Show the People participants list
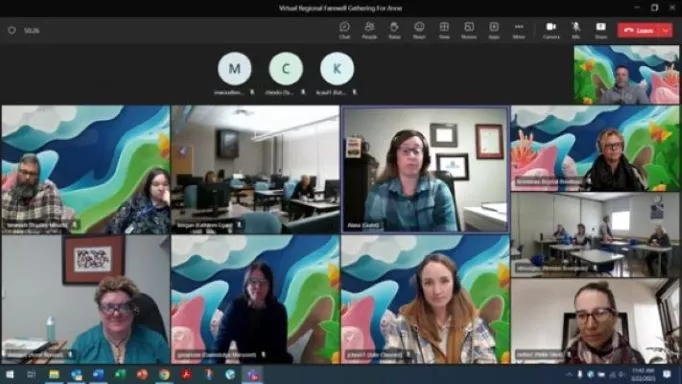 [369, 30]
